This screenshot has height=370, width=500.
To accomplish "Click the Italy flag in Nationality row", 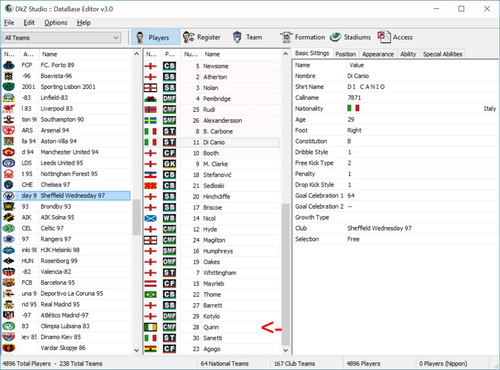I will (353, 108).
